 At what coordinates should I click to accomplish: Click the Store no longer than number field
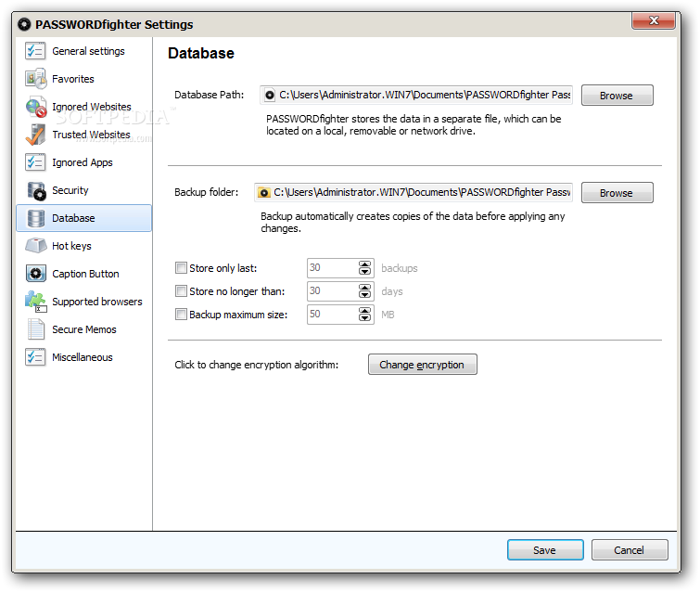click(x=340, y=291)
